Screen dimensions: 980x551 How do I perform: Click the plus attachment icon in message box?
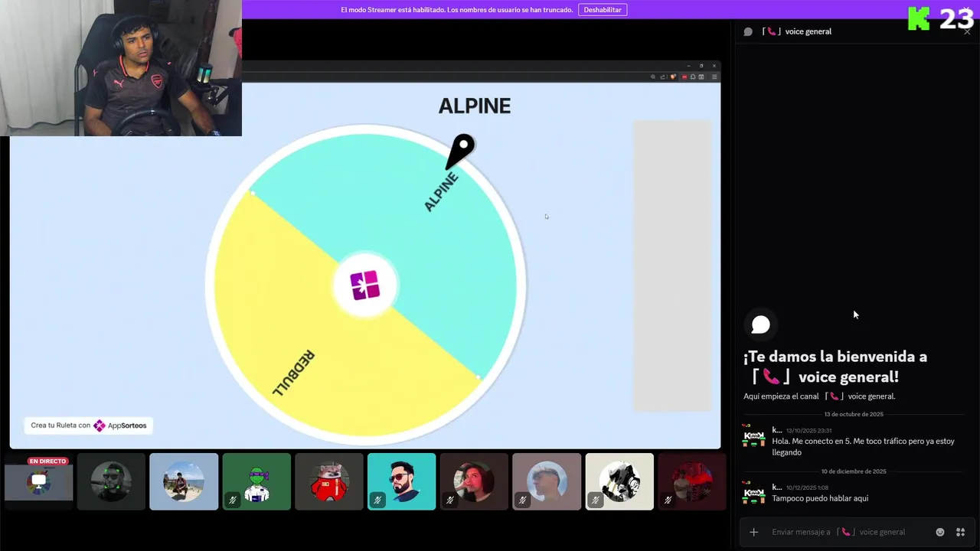coord(753,532)
